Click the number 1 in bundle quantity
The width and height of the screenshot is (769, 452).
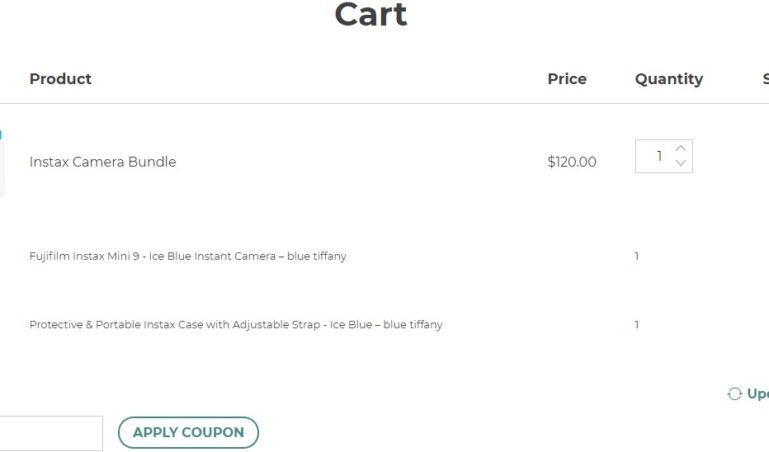659,156
